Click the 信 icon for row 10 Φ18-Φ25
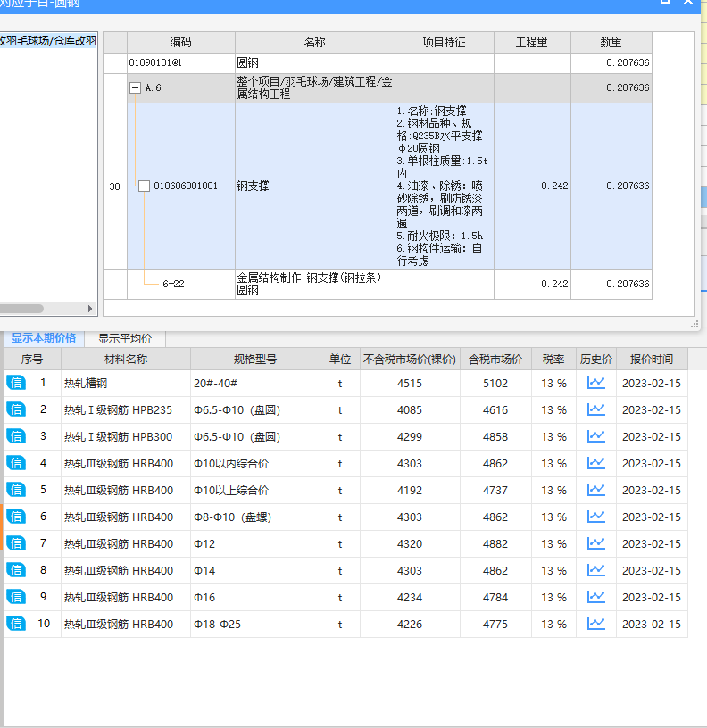Screen dimensions: 707x728 point(16,624)
